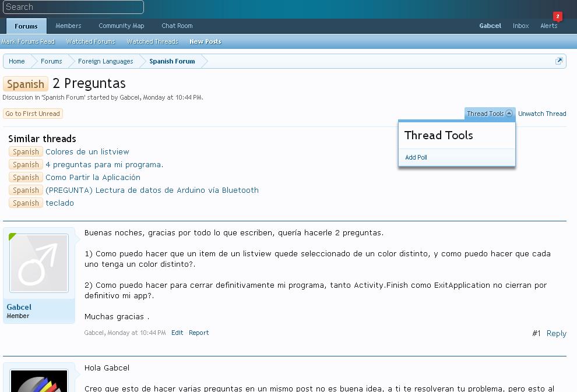
Task: Click the 'Similar threads' heading
Action: (x=43, y=139)
